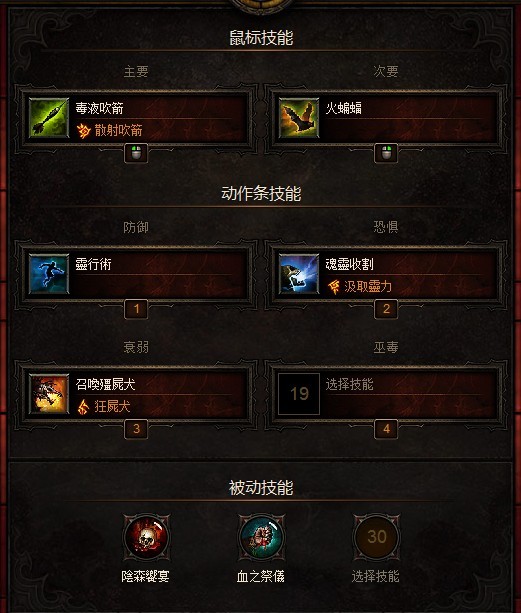The height and width of the screenshot is (613, 521).
Task: Open the 靈行術 spirit walk skill icon
Action: pos(49,274)
